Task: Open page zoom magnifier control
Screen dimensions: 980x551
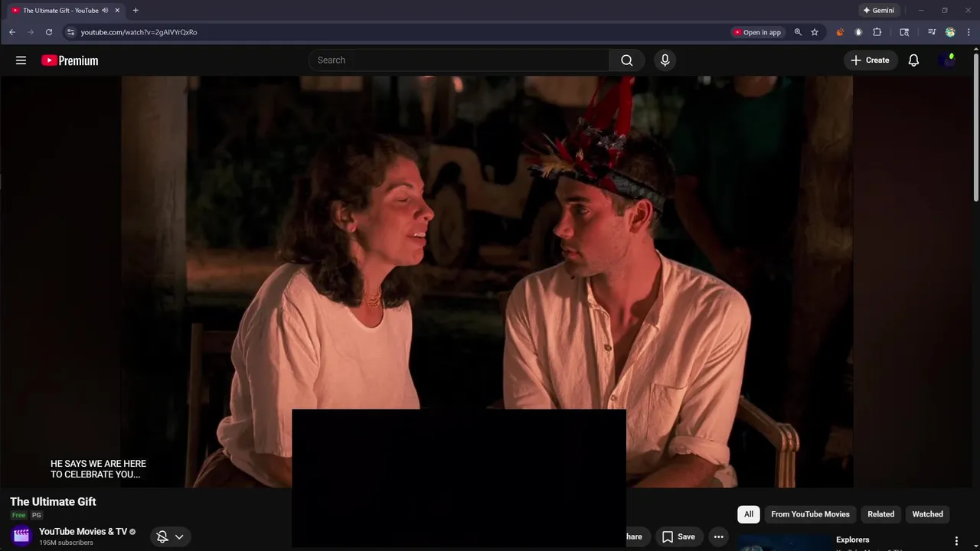Action: pos(798,32)
